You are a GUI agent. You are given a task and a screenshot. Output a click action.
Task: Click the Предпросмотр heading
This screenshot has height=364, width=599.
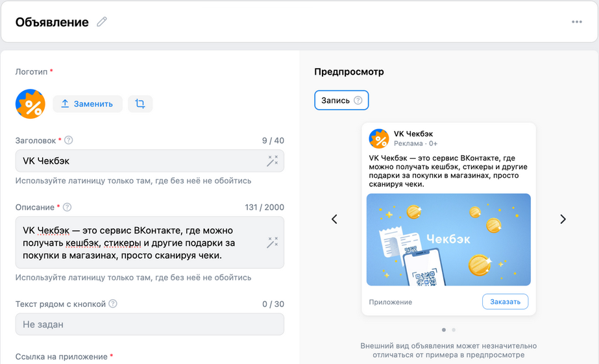(x=348, y=72)
